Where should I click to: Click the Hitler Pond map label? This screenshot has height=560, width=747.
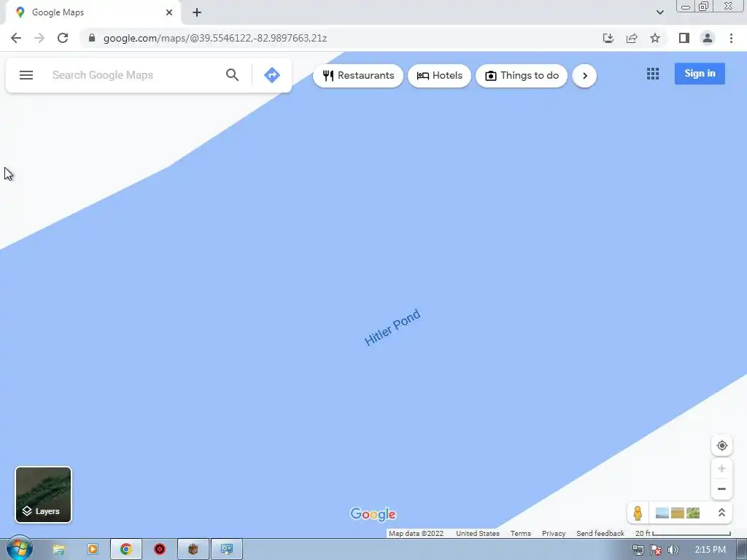tap(392, 327)
